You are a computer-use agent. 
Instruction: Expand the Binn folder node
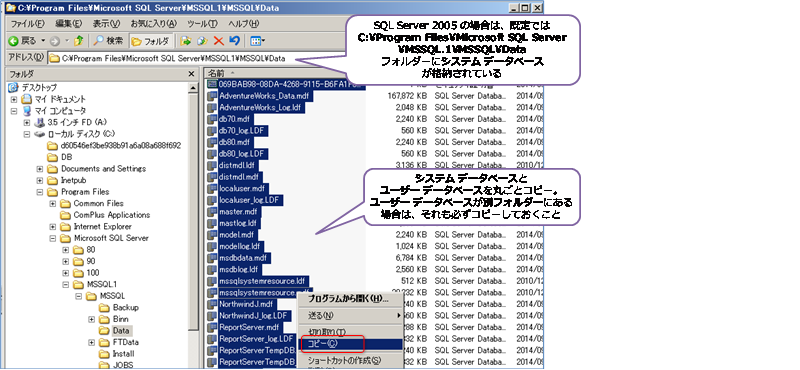click(x=92, y=319)
